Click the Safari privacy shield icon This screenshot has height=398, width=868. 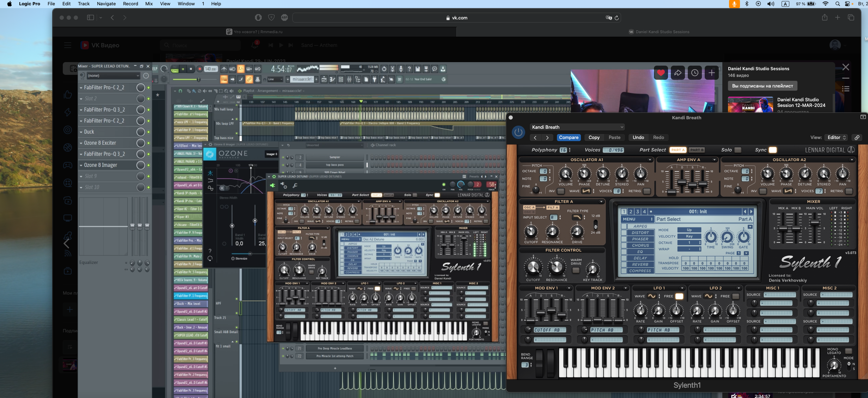(271, 18)
